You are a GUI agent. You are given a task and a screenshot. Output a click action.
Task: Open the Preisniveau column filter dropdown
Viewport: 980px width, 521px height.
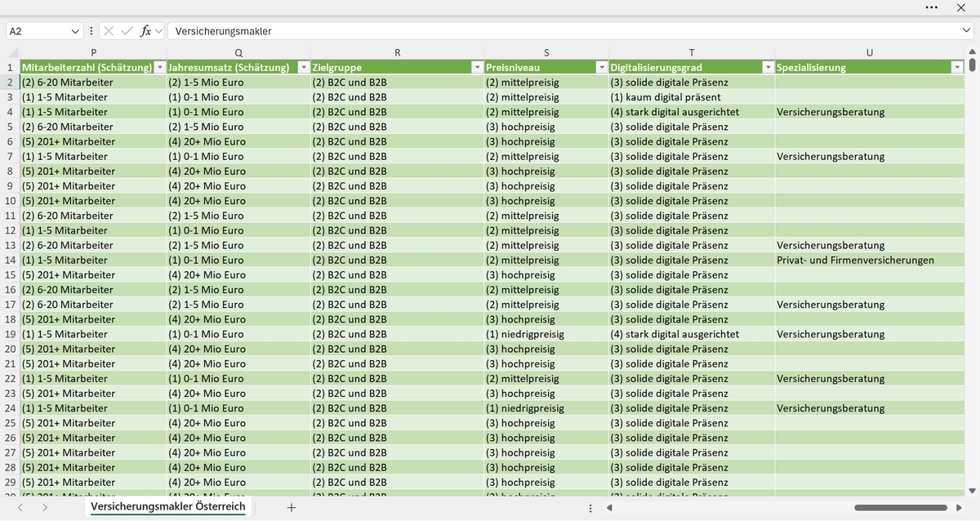(602, 68)
